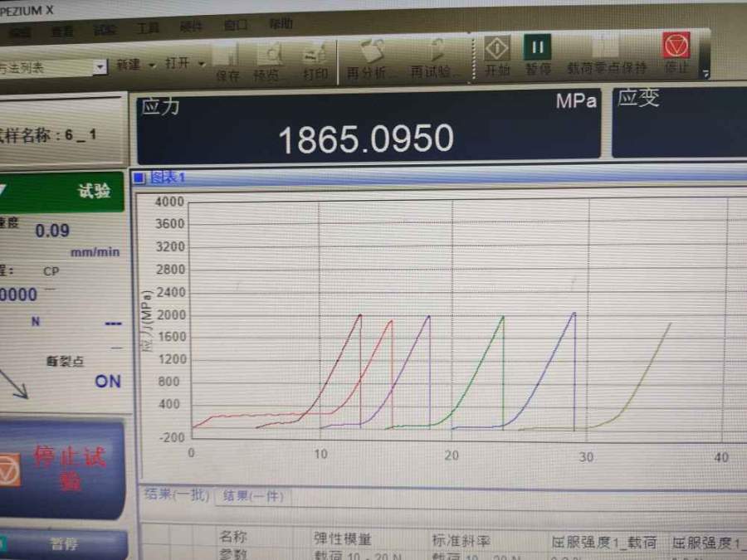Open the 新建 dropdown arrow
The width and height of the screenshot is (747, 560).
point(152,65)
